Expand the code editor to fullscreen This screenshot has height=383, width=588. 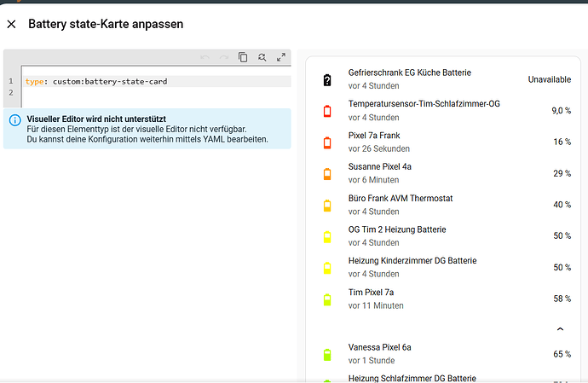pyautogui.click(x=281, y=57)
